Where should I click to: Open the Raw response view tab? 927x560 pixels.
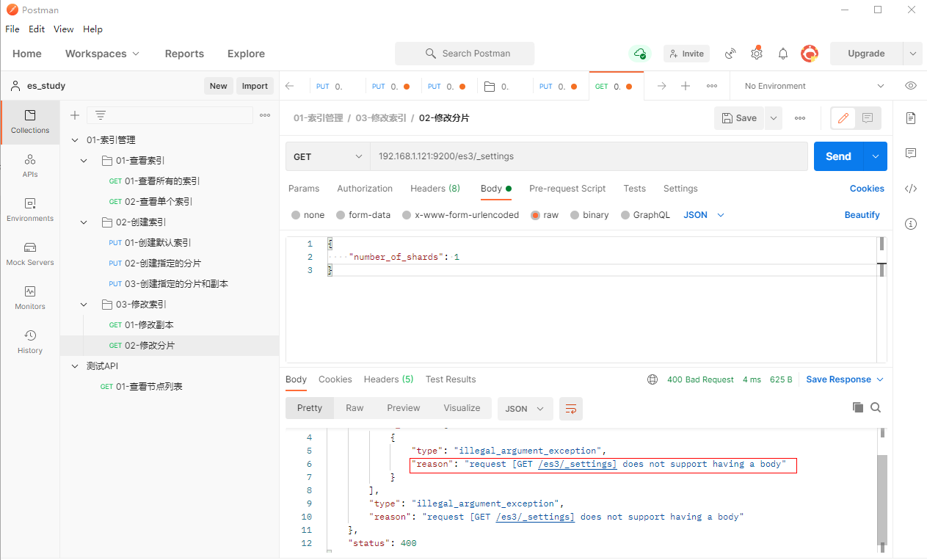click(355, 408)
